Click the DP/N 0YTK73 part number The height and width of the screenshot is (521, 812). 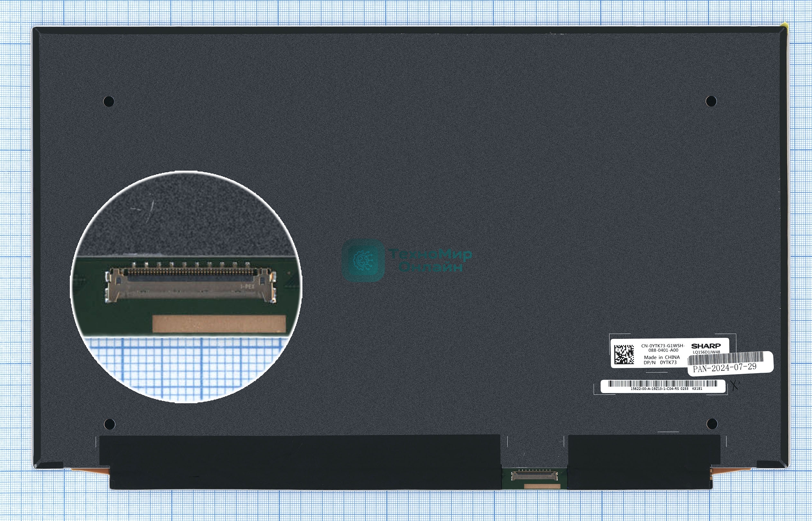(660, 362)
